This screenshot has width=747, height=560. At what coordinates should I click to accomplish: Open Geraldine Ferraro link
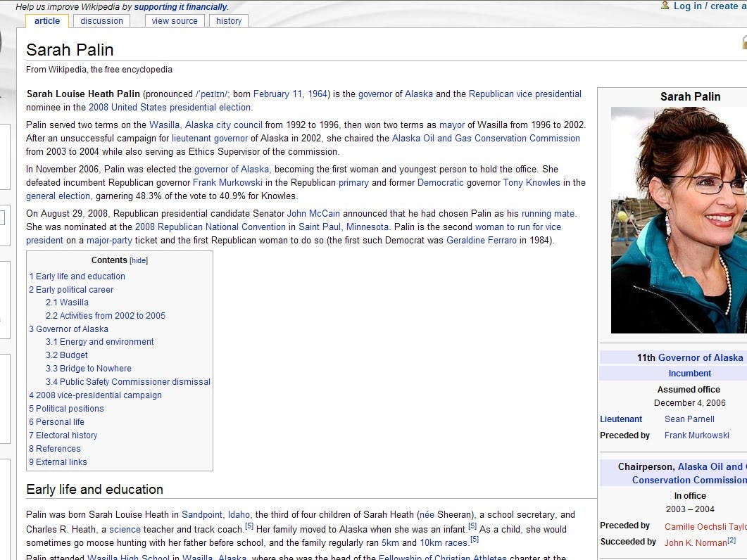(481, 240)
